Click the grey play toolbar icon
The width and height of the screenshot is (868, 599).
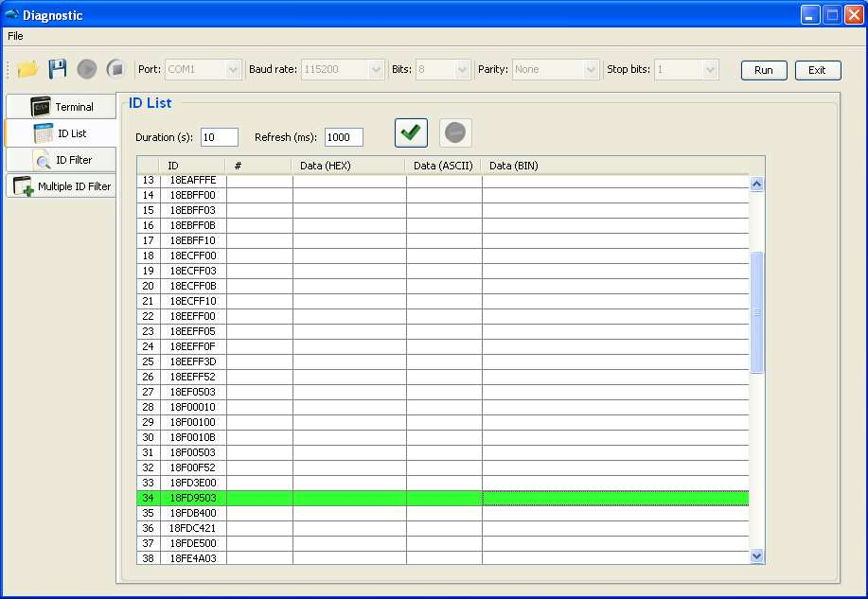[x=87, y=69]
